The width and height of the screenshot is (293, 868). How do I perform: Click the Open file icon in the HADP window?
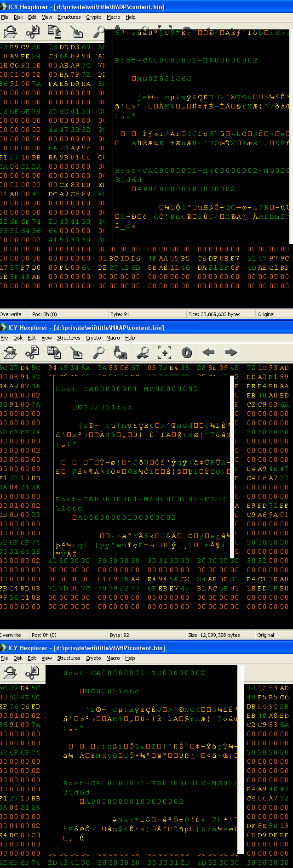10,32
